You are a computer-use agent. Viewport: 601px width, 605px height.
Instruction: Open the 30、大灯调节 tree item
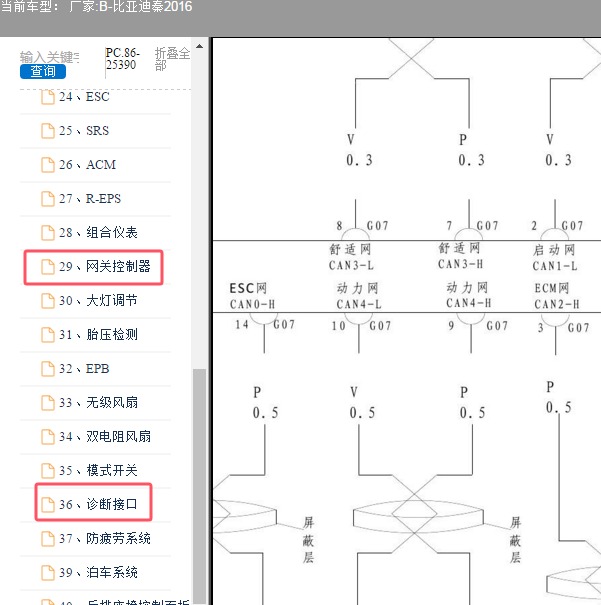tap(98, 301)
